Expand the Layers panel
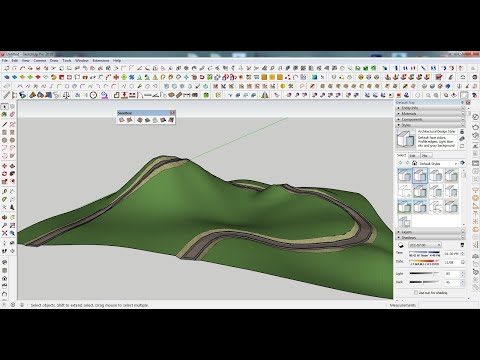This screenshot has height=360, width=480. (x=430, y=232)
